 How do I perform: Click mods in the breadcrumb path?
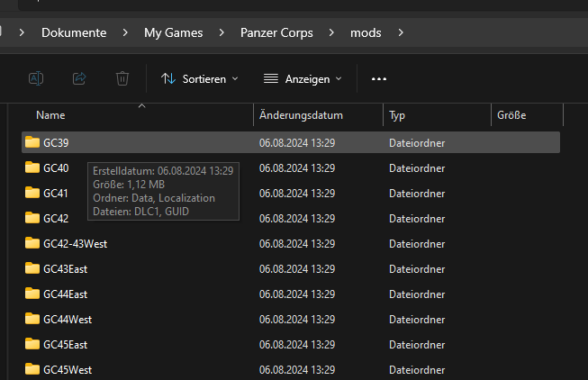click(366, 32)
